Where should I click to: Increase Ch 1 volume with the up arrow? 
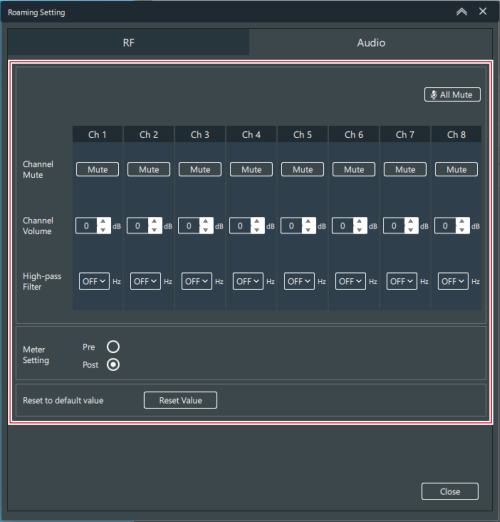(x=103, y=222)
